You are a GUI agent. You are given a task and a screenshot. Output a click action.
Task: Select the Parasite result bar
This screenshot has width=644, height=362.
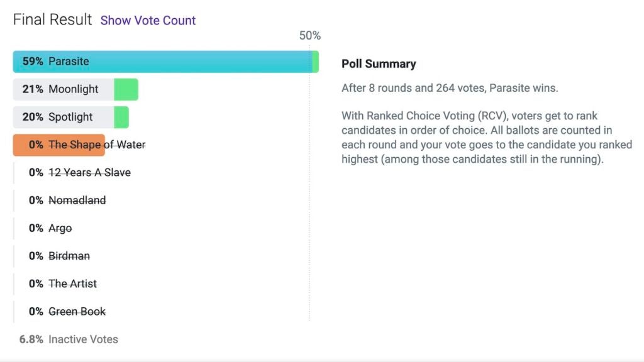pyautogui.click(x=164, y=62)
